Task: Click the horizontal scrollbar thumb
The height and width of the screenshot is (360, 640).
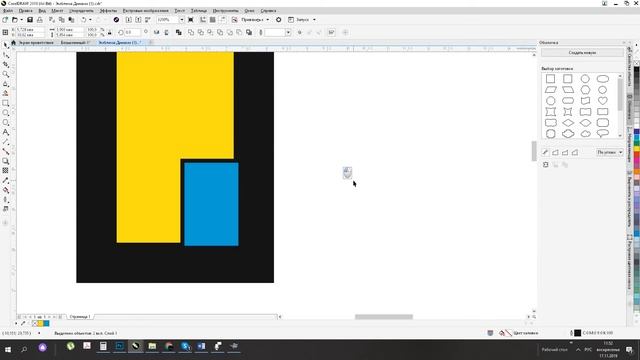Action: [384, 317]
